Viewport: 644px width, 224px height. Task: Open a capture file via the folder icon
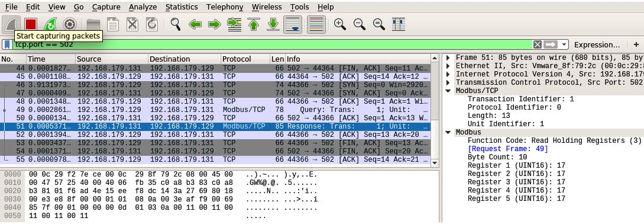[93, 25]
